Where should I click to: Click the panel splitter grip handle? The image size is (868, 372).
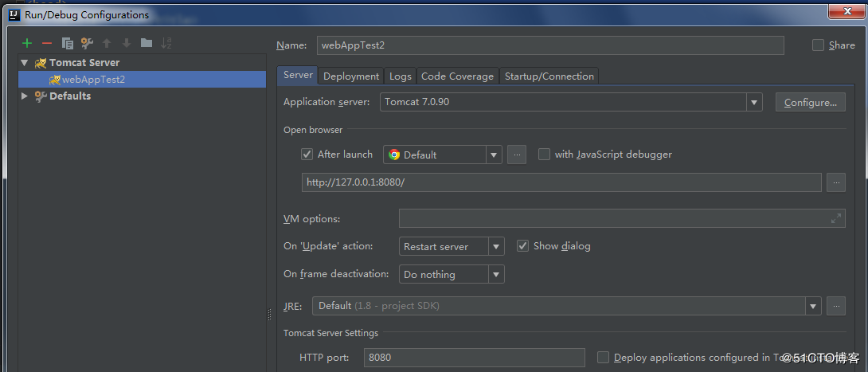click(x=270, y=315)
